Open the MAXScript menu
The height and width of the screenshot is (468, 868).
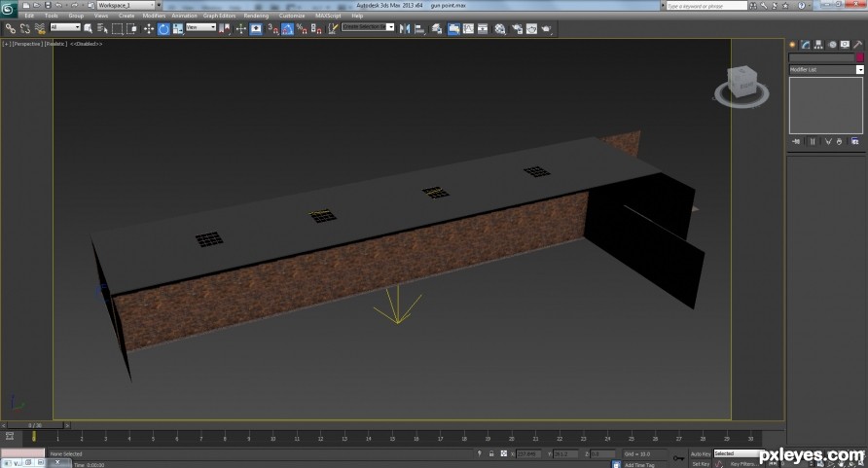click(x=328, y=16)
